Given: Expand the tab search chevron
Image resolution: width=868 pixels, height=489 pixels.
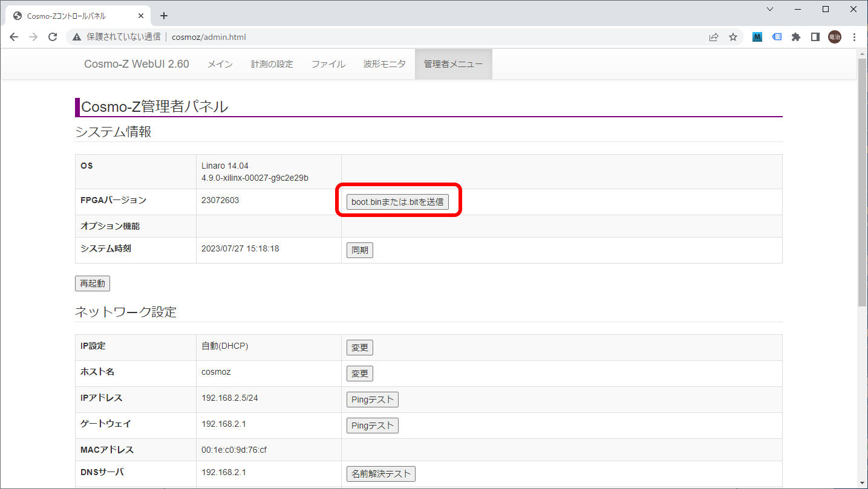Looking at the screenshot, I should pyautogui.click(x=770, y=9).
